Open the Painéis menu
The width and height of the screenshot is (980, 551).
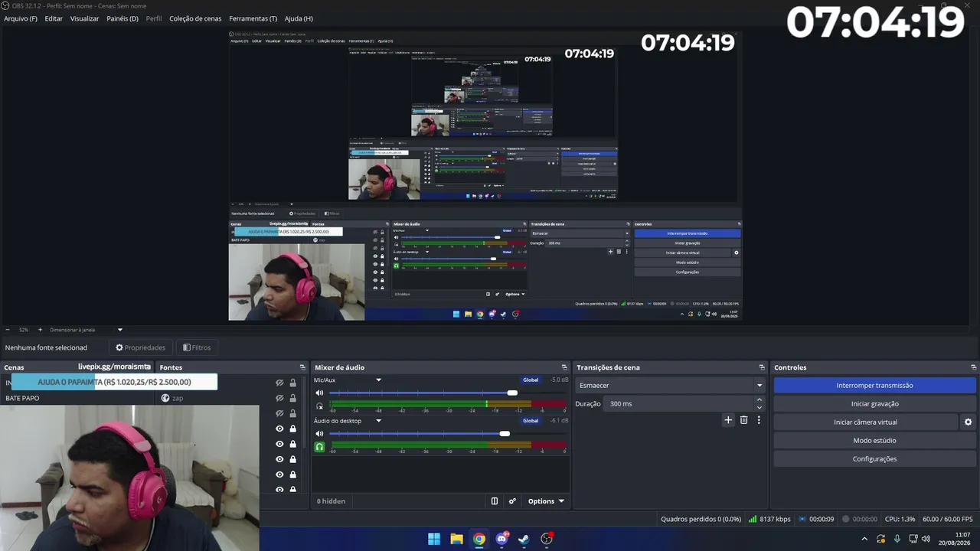pyautogui.click(x=122, y=18)
